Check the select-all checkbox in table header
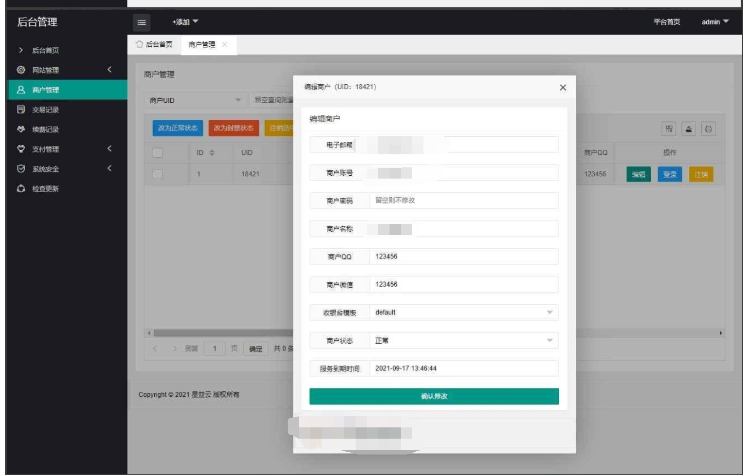Image resolution: width=744 pixels, height=475 pixels. point(157,152)
